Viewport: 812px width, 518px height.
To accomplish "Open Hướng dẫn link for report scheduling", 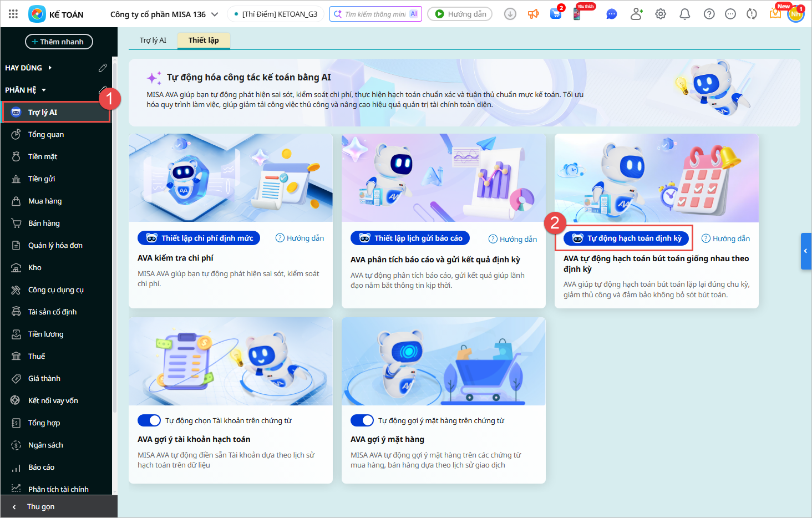I will (x=512, y=239).
